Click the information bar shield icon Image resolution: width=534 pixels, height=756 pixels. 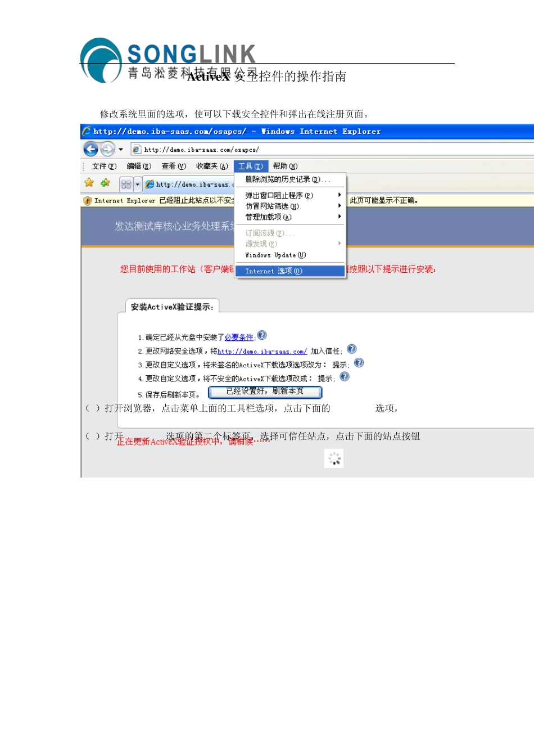click(x=87, y=200)
